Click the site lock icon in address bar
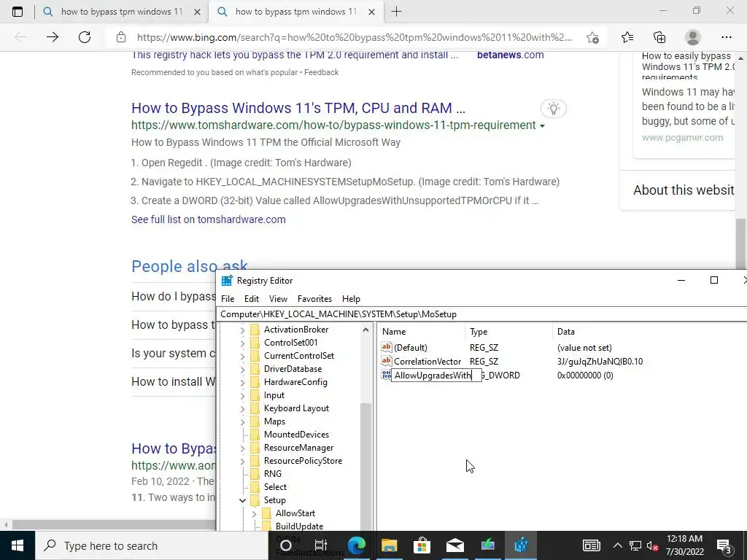Viewport: 747px width, 560px height. 121,37
